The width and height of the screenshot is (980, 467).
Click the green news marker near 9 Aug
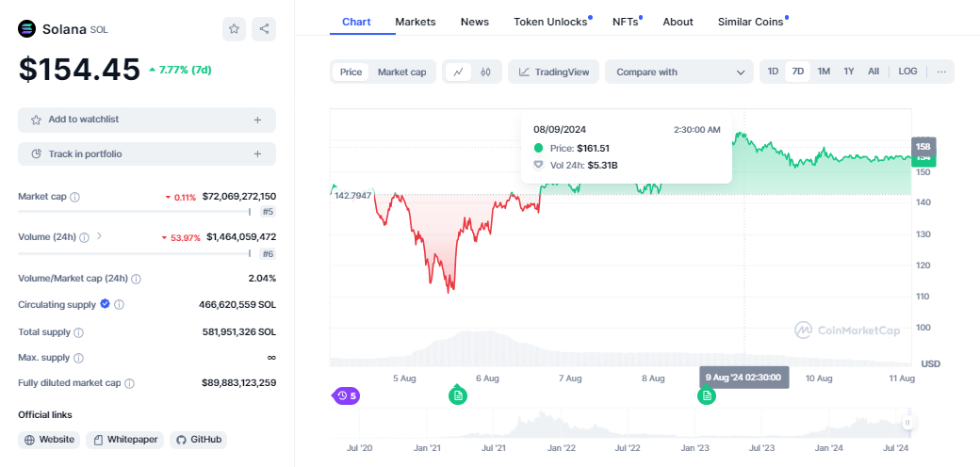coord(707,395)
